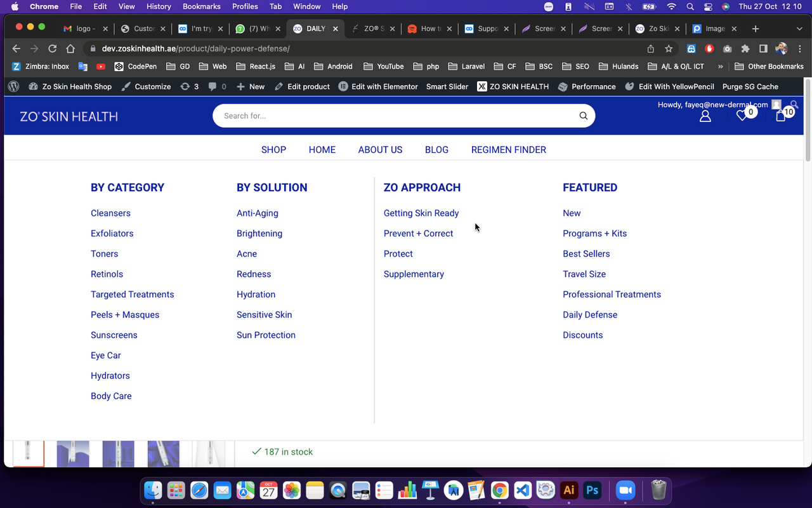This screenshot has height=508, width=812.
Task: Close the DAILY tab
Action: pos(335,29)
